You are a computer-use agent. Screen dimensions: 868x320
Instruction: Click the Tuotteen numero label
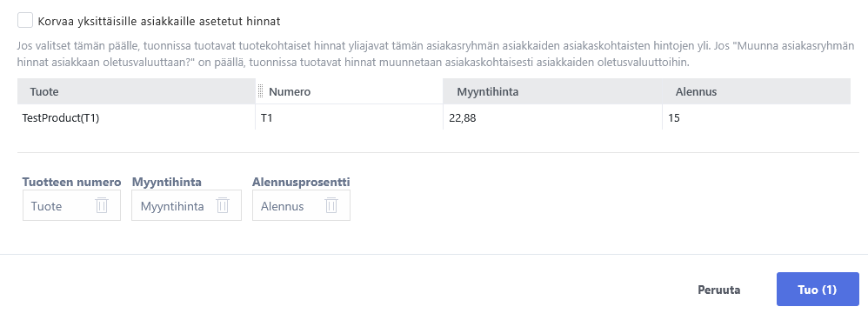pyautogui.click(x=71, y=182)
